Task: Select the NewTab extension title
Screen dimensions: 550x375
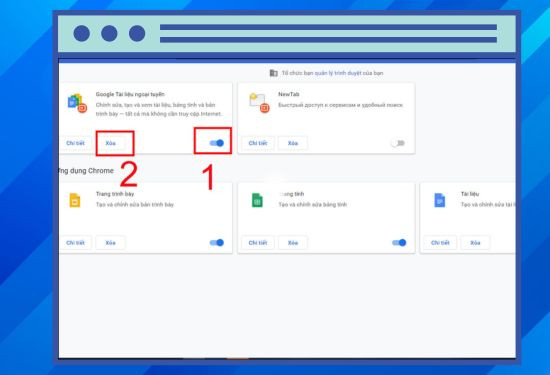Action: tap(289, 94)
